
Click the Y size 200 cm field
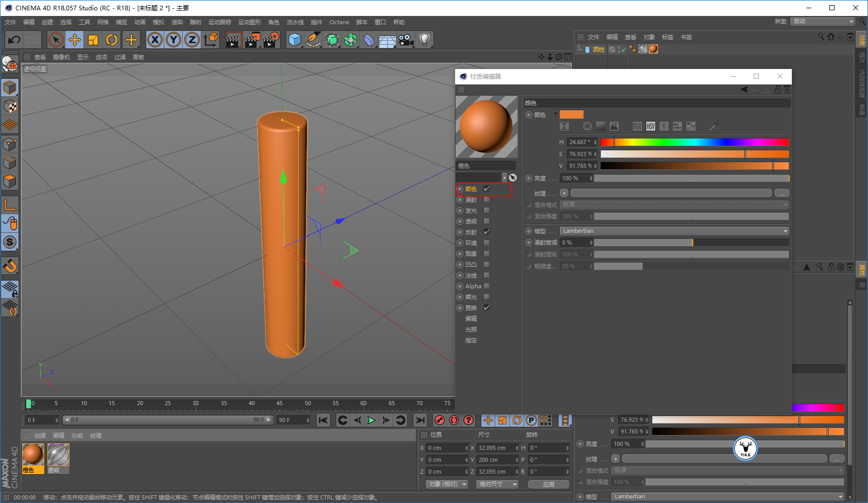498,460
